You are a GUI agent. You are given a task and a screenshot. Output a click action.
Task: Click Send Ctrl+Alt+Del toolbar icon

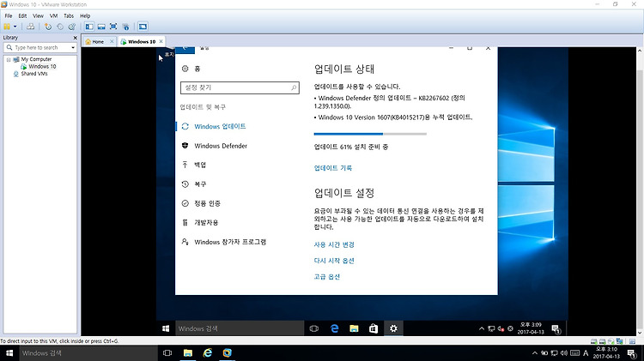tap(30, 27)
